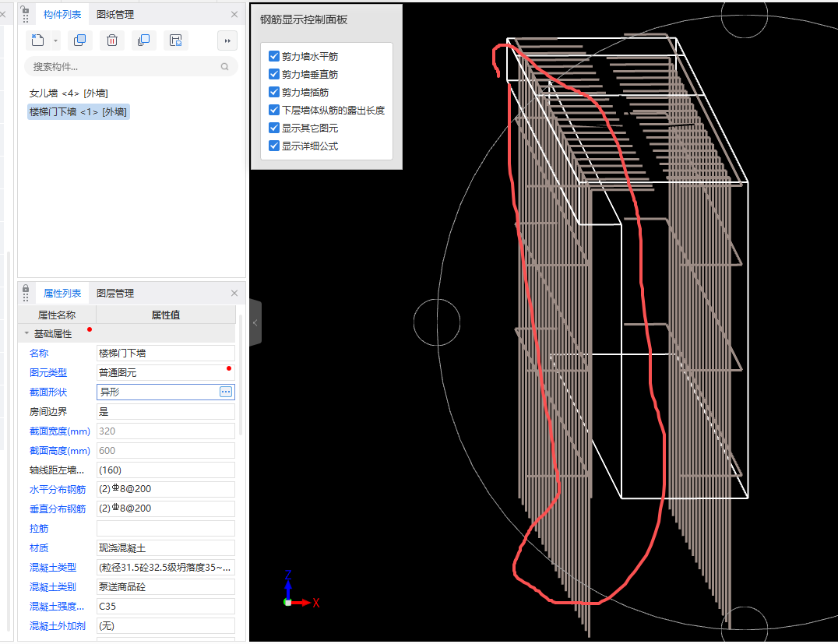
Task: Expand toolbar overflow double-arrow button
Action: coord(227,40)
